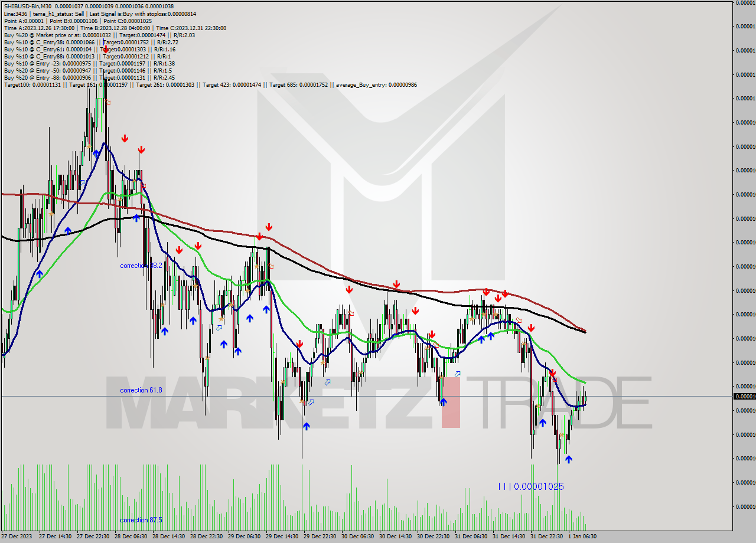
Task: Click the '31 Dec 14:30' time axis label
Action: click(509, 537)
